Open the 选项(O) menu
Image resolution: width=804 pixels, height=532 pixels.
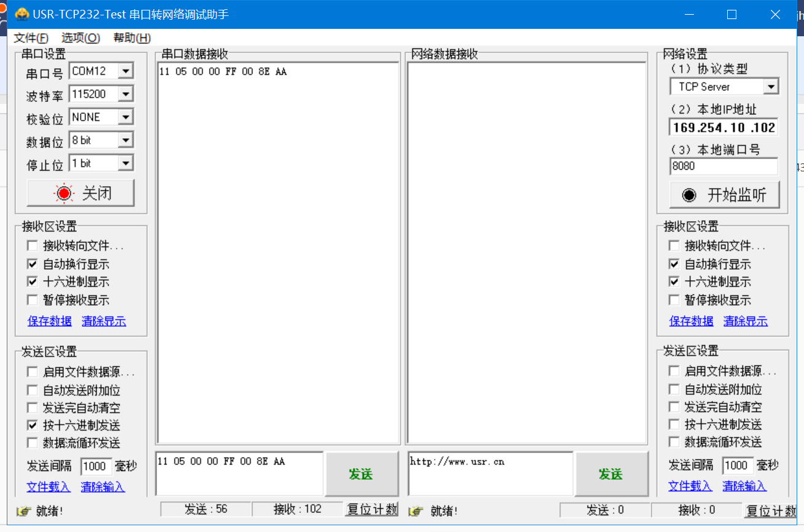click(81, 38)
